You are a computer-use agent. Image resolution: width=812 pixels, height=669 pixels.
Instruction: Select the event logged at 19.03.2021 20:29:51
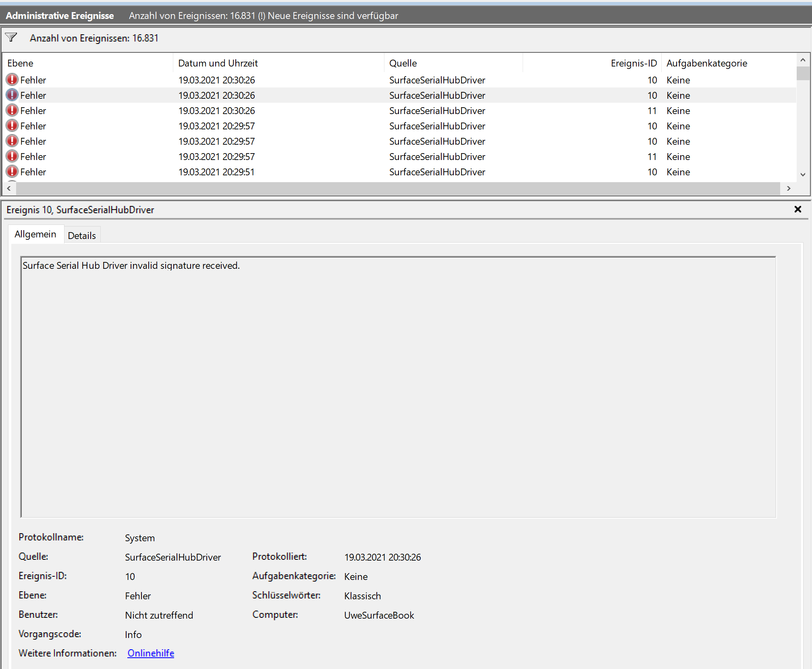pos(400,172)
